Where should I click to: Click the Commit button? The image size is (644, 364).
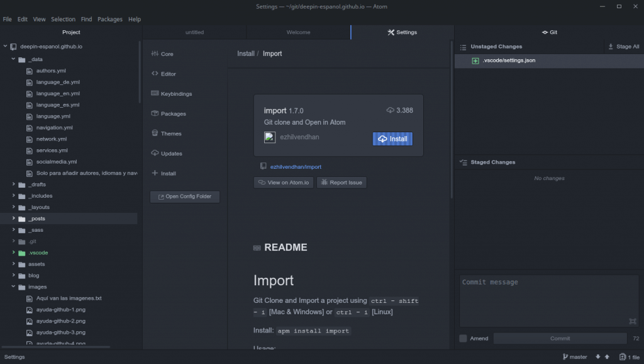click(x=560, y=338)
